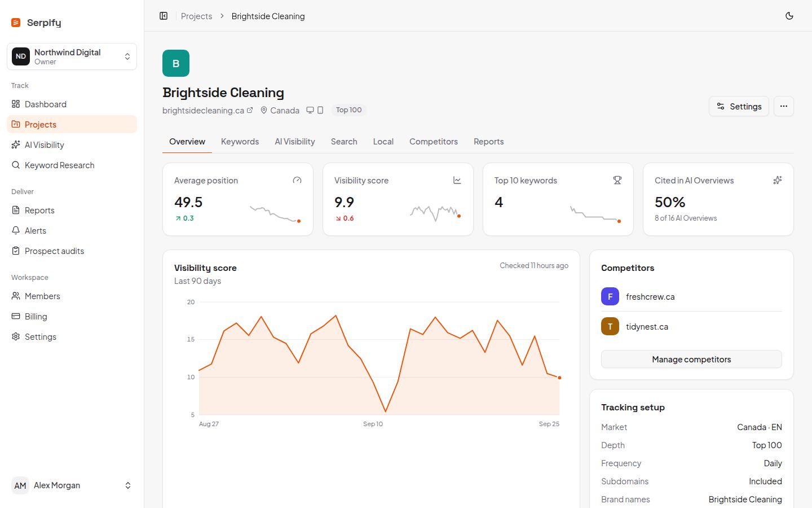Screen dimensions: 812x508
Task: Click the 8 of 16 AI Overviews text
Action: pos(686,218)
